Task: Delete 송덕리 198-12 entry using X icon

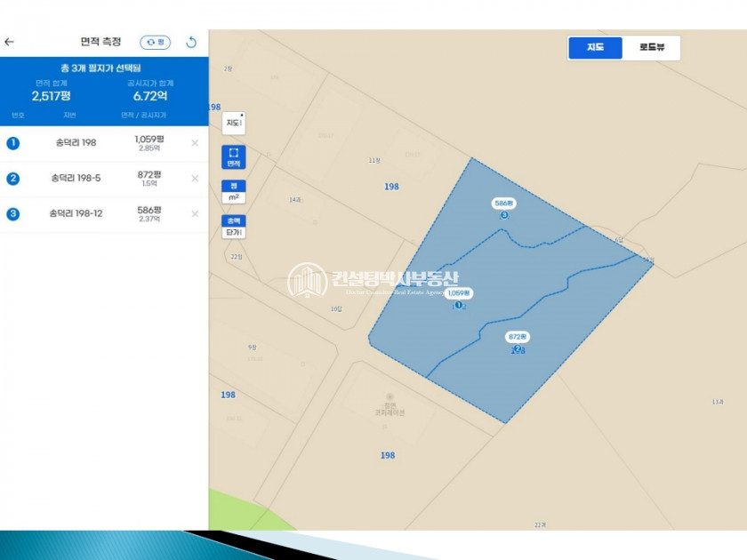Action: pyautogui.click(x=195, y=214)
